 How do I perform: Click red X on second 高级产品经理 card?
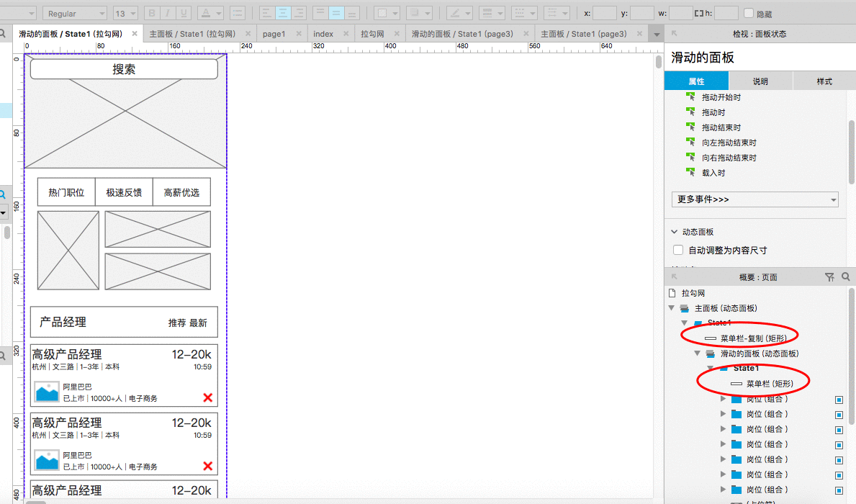pos(207,466)
